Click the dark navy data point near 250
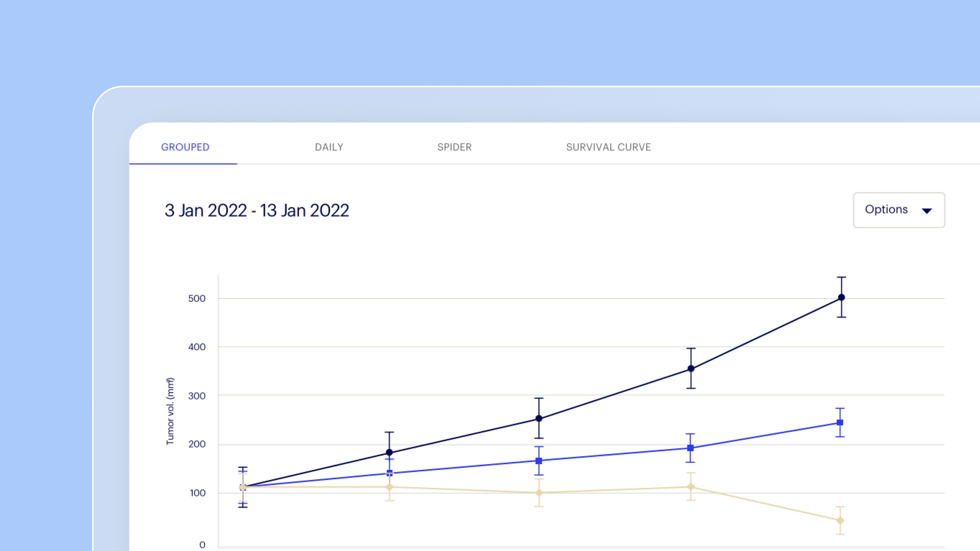The image size is (980, 551). pyautogui.click(x=539, y=418)
